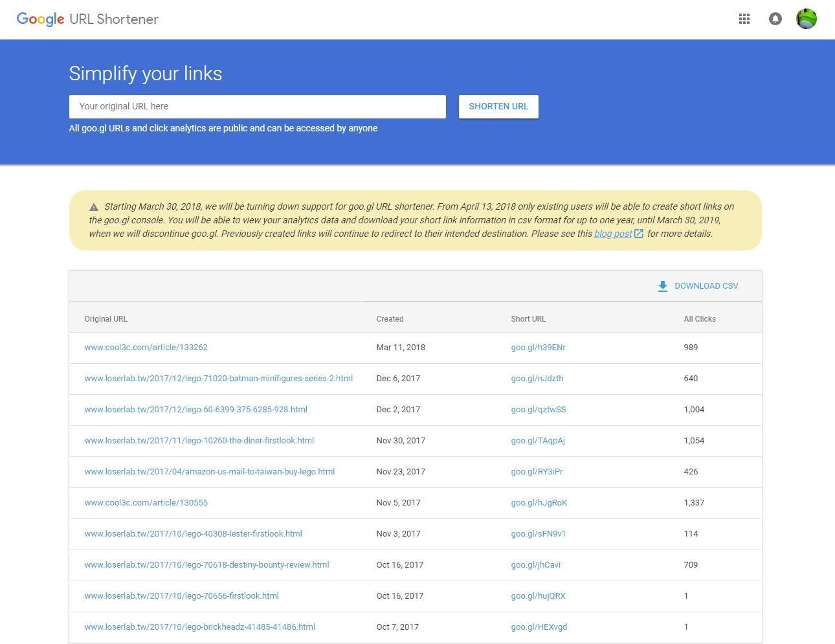Open the cool3c article 133262 link
This screenshot has height=644, width=835.
pyautogui.click(x=146, y=348)
